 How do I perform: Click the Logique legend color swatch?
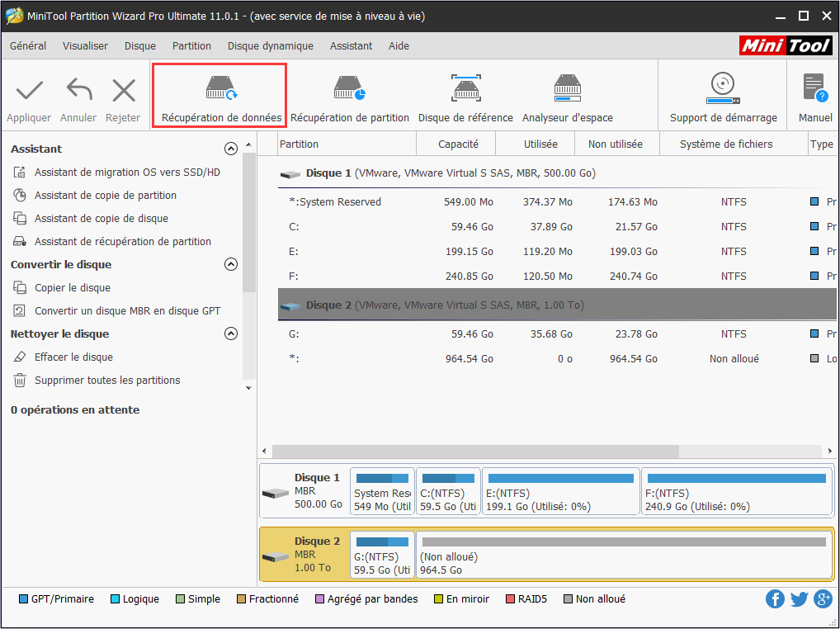pos(115,599)
